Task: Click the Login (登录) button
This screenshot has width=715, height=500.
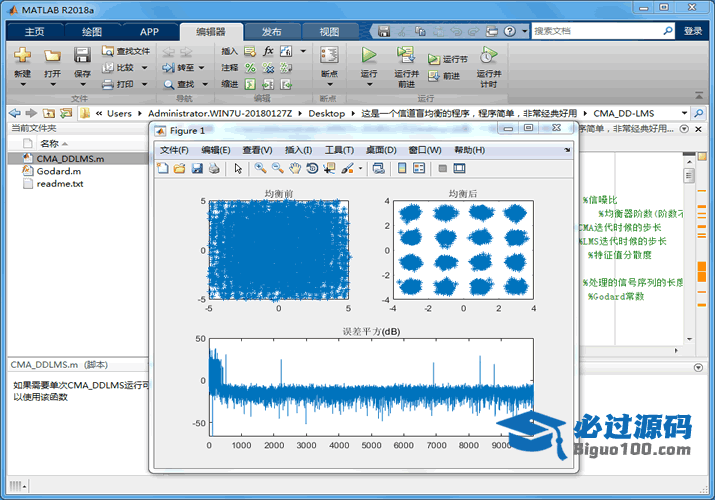Action: [693, 31]
